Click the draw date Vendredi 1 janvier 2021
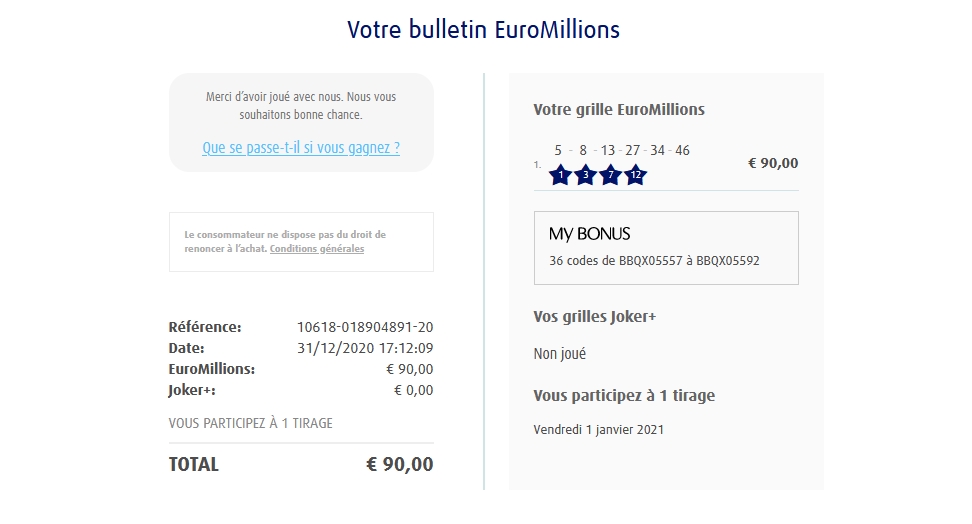The width and height of the screenshot is (972, 524). 598,430
